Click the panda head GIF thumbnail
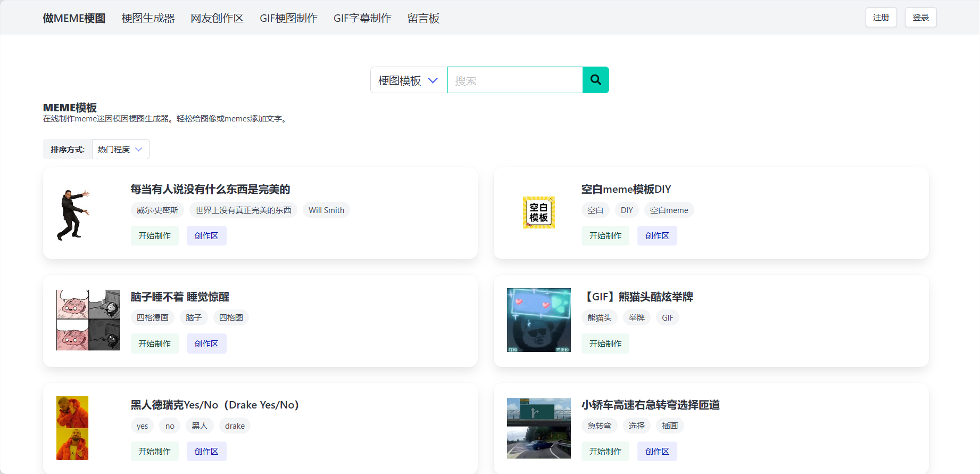Viewport: 980px width, 474px height. point(538,320)
